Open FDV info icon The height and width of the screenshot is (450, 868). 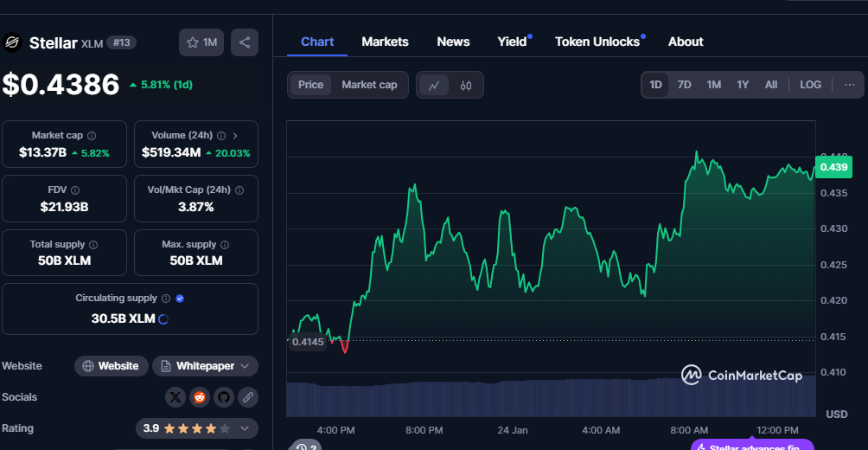click(75, 190)
